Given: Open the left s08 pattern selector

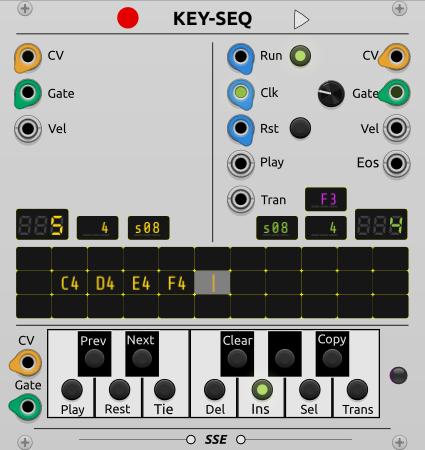Looking at the screenshot, I should click(x=148, y=228).
